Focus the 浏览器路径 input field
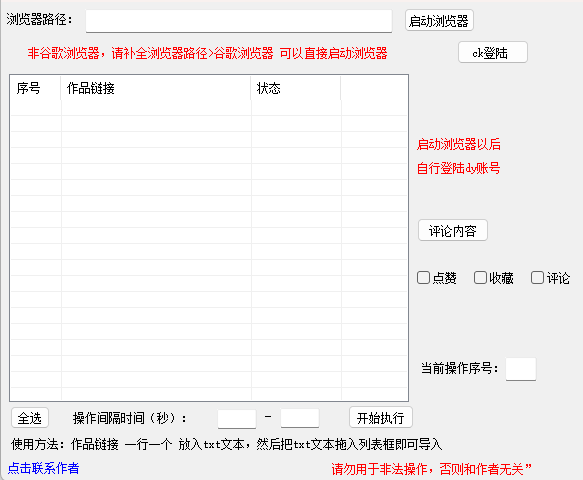 point(239,21)
